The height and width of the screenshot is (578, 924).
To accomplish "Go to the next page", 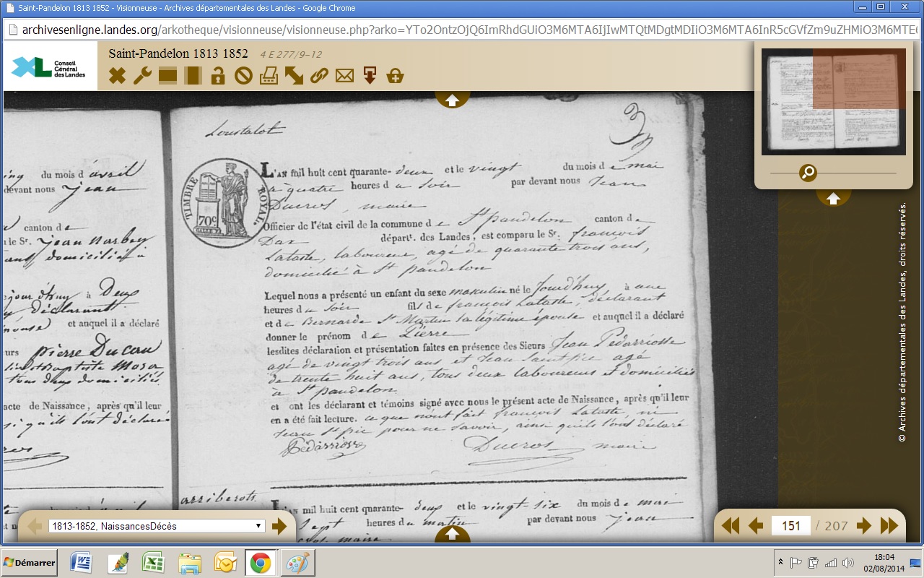I will (x=864, y=526).
